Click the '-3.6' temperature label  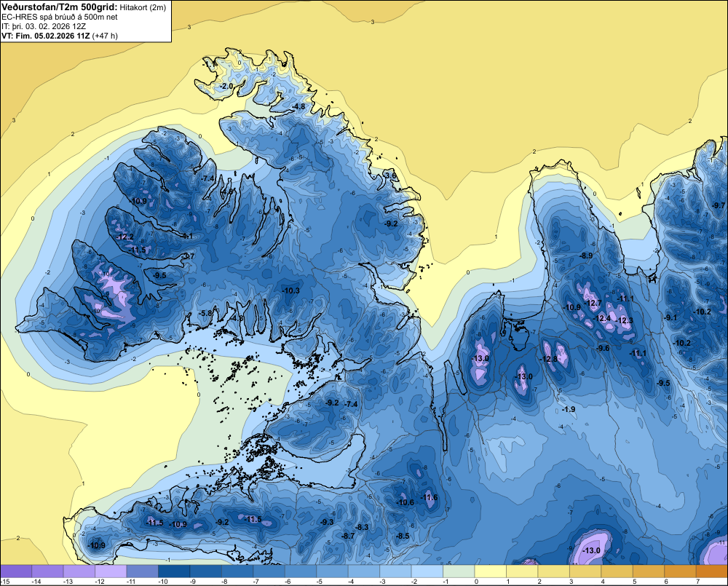pos(390,176)
